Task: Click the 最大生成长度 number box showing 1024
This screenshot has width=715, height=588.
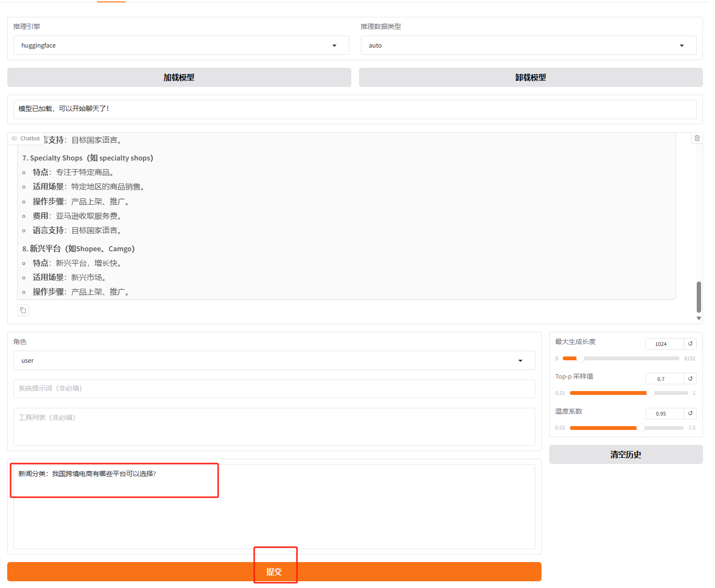Action: tap(664, 344)
